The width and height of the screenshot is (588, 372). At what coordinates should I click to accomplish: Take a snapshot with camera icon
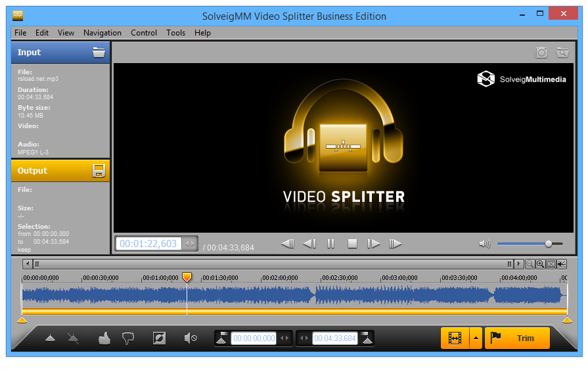coord(541,53)
